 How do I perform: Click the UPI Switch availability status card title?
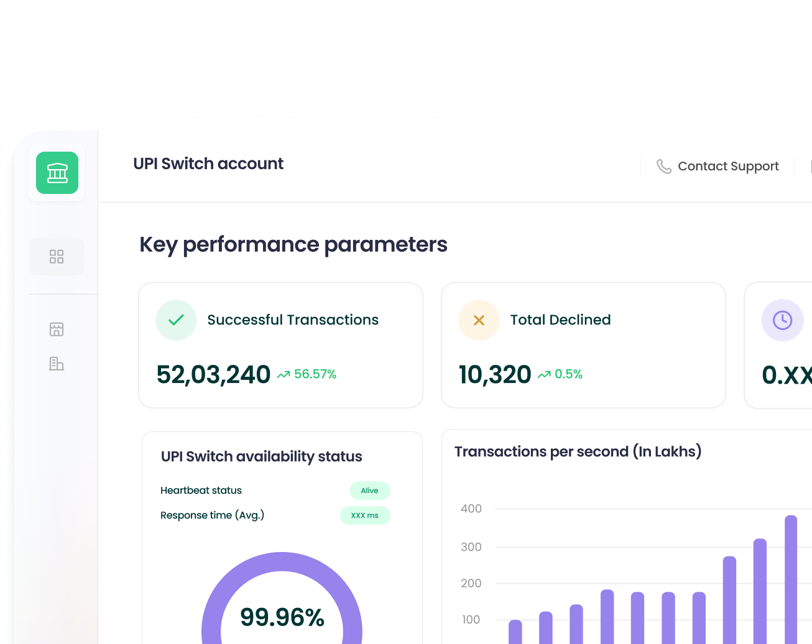[x=261, y=456]
